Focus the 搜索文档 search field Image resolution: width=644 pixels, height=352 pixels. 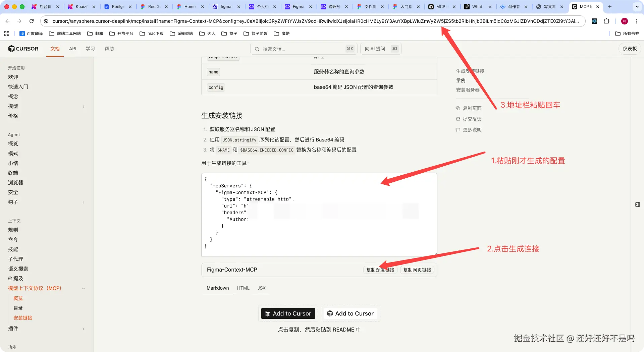point(304,49)
